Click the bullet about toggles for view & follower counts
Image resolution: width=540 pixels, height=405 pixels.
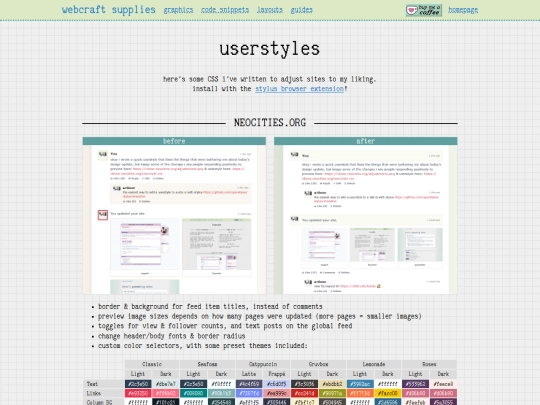point(225,326)
